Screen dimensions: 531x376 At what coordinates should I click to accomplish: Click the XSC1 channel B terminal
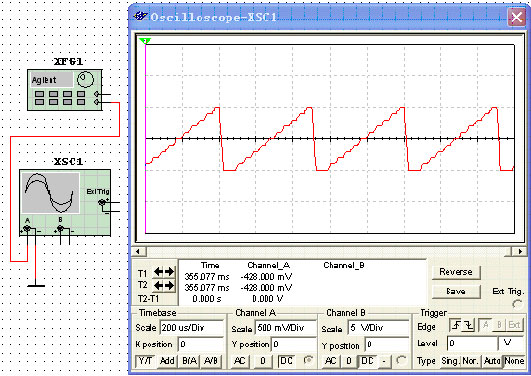click(x=60, y=229)
